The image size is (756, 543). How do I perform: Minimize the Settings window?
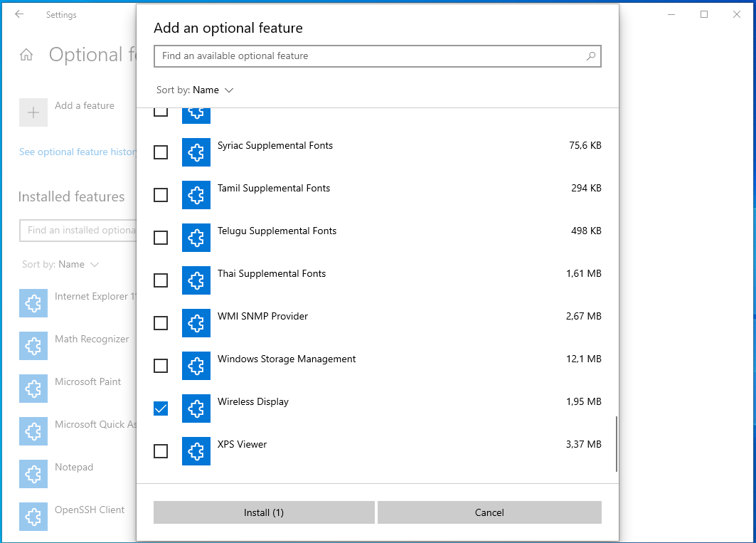click(x=671, y=14)
